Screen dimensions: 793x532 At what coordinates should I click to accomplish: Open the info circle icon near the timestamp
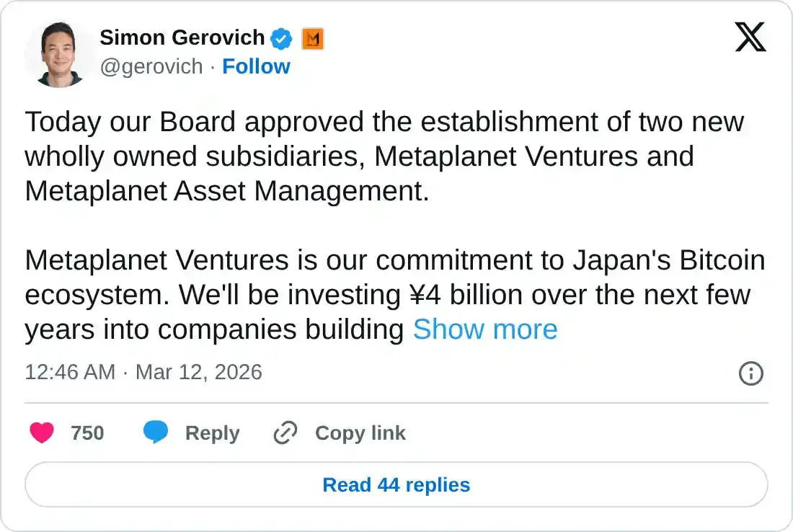click(750, 373)
